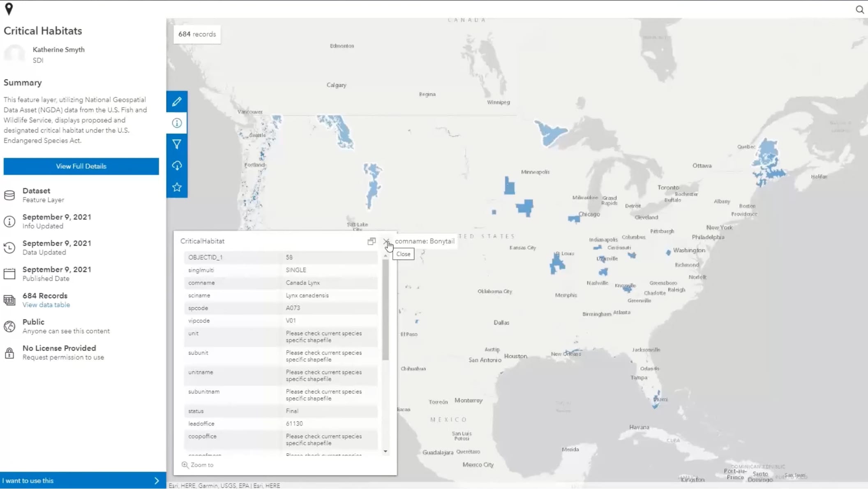Open search with magnifier icon

coord(859,9)
